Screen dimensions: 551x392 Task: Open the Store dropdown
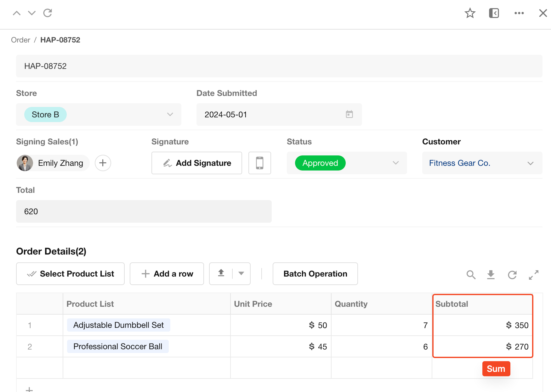pos(170,115)
